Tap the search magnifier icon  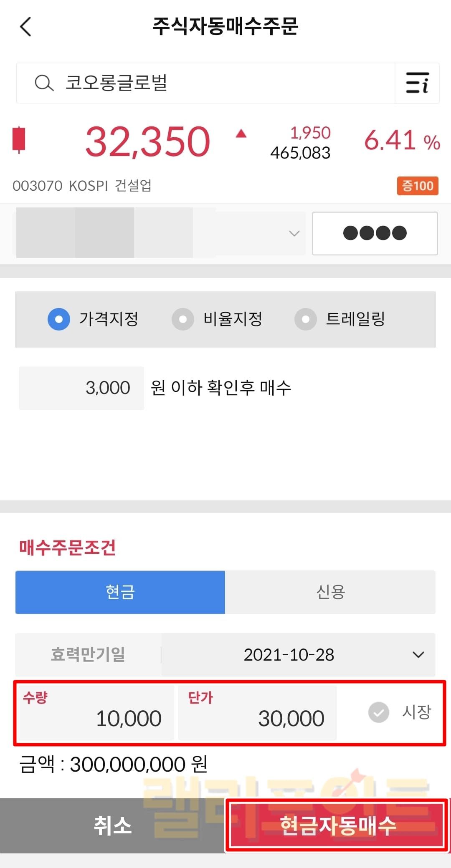pyautogui.click(x=44, y=83)
